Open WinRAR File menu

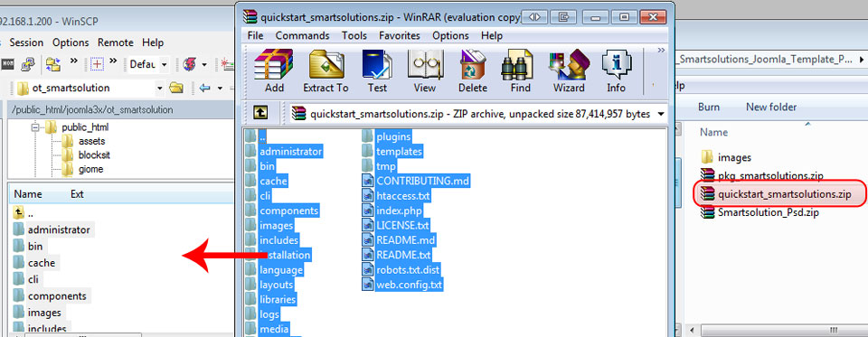[255, 35]
